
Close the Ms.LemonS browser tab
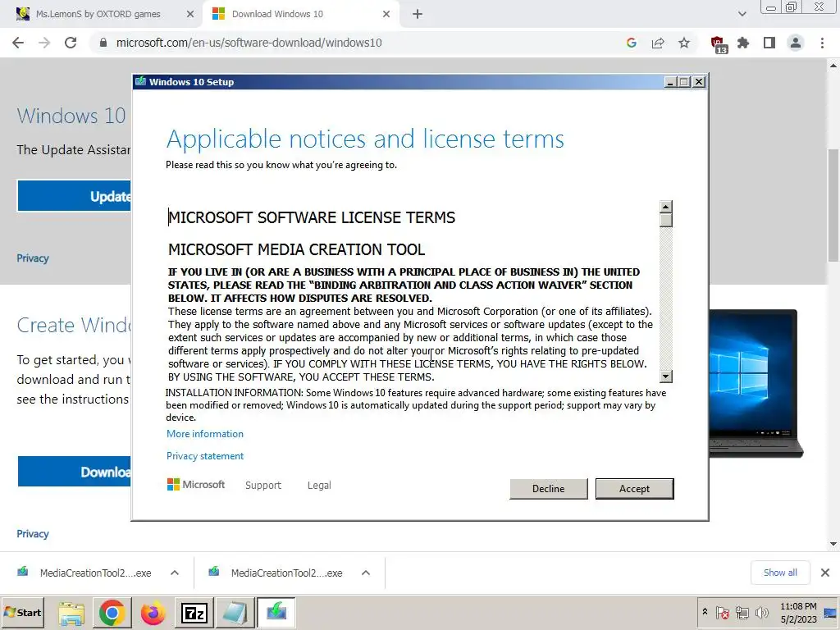pos(189,15)
